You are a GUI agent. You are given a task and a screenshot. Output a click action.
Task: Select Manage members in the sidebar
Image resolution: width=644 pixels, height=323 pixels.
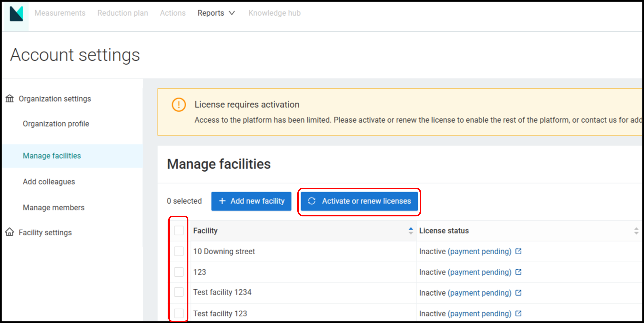click(x=54, y=207)
